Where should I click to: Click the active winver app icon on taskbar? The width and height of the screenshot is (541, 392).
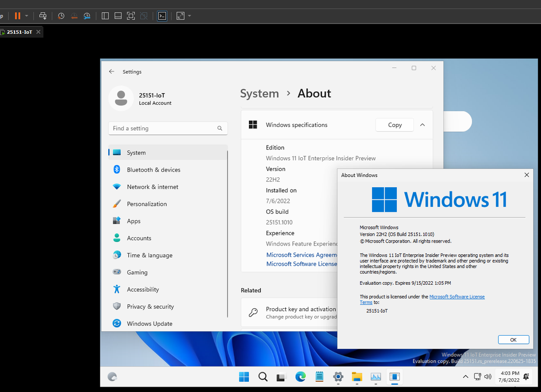pos(394,377)
